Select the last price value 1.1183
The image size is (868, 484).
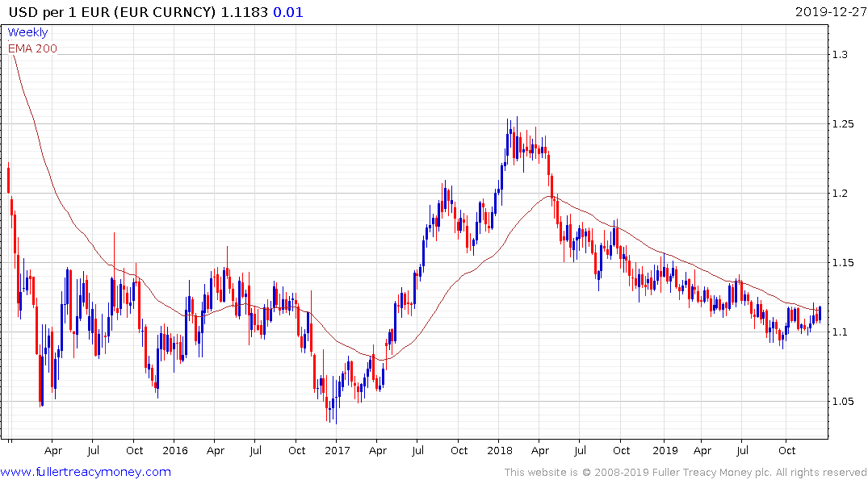pyautogui.click(x=244, y=12)
